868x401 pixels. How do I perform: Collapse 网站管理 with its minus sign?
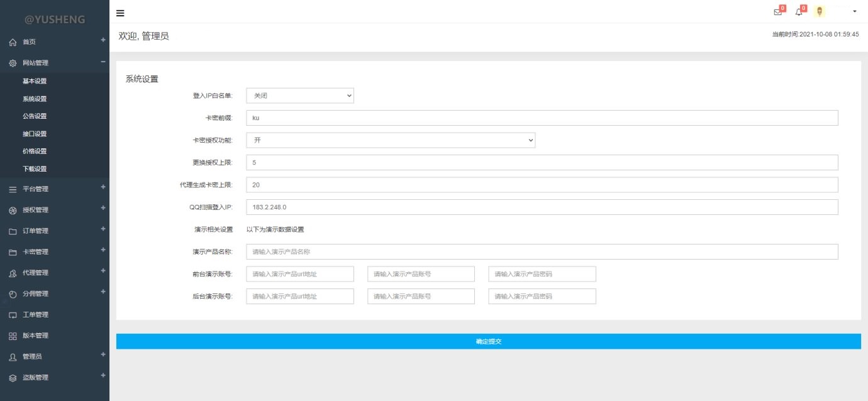103,61
